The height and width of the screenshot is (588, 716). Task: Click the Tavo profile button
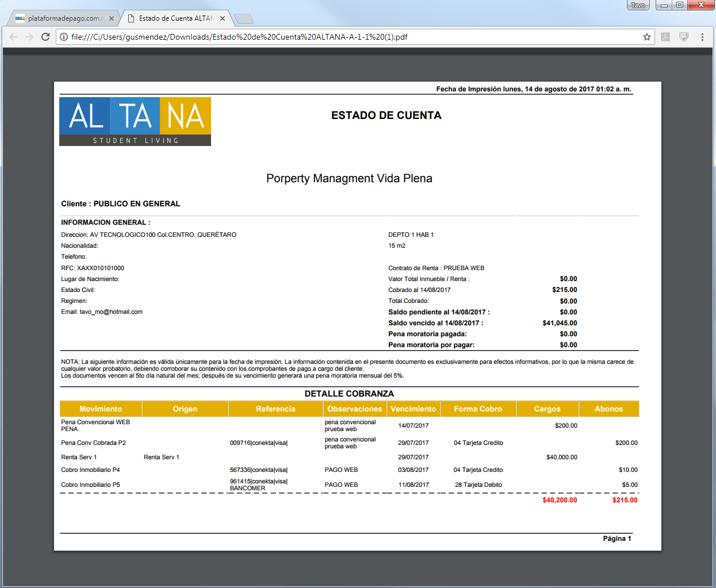[638, 5]
